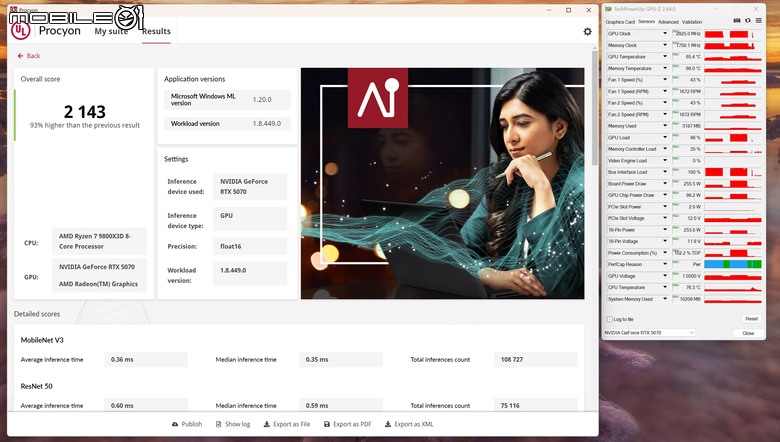780x442 pixels.
Task: Click GPU-Z screenshot camera icon
Action: coord(737,21)
